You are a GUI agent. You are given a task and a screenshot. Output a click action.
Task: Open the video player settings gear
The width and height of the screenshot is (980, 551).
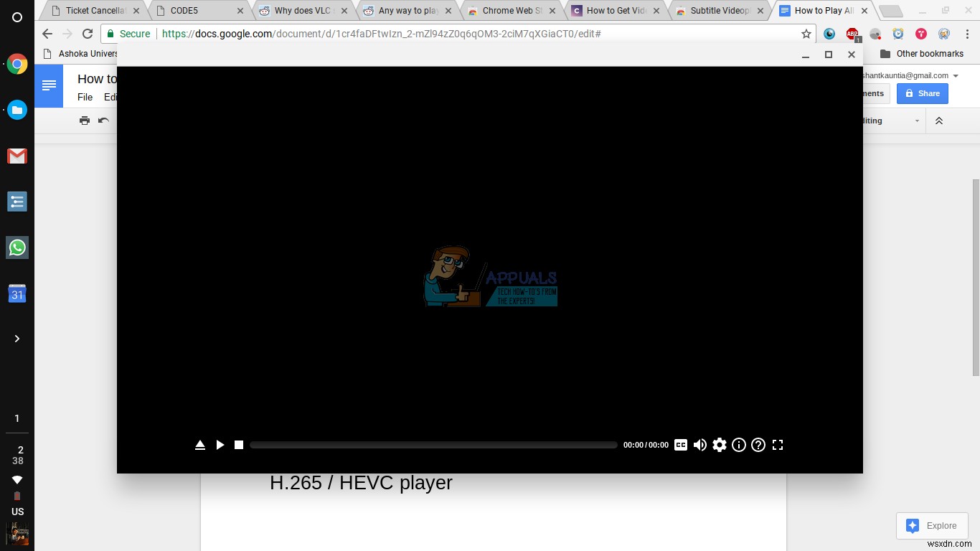coord(719,445)
